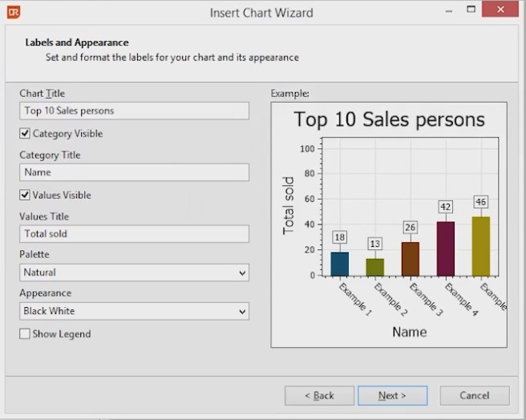526x420 pixels.
Task: Focus the Category Title field containing Name
Action: [134, 172]
